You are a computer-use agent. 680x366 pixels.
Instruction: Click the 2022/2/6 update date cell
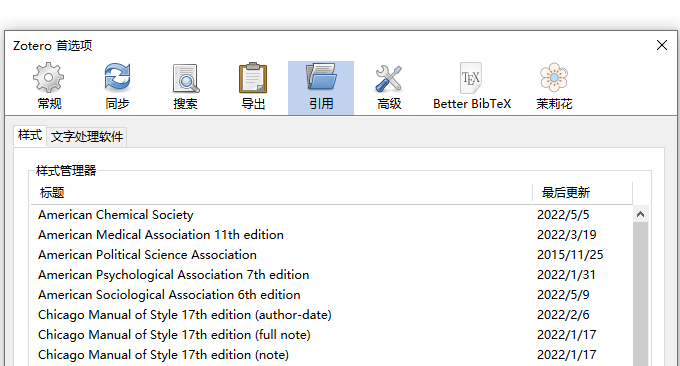(x=563, y=314)
